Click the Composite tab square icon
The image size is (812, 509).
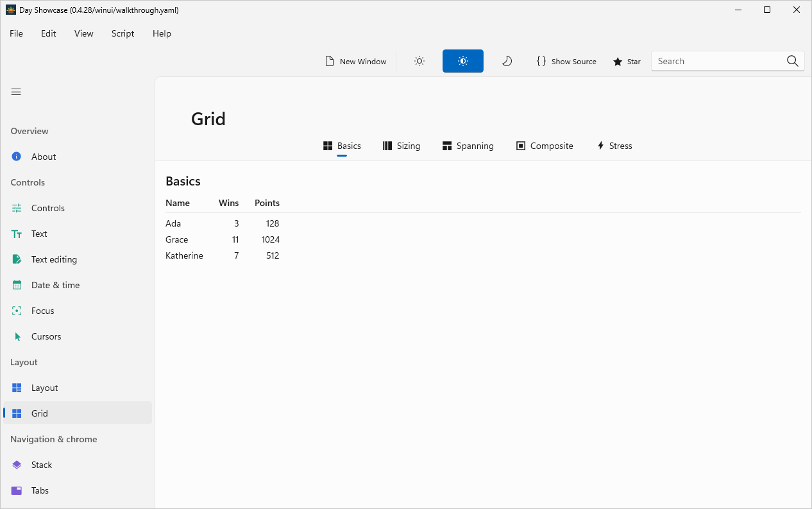coord(521,146)
